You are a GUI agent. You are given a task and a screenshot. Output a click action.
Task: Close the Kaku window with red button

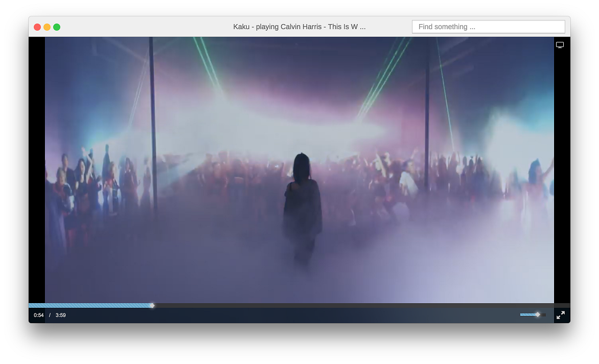37,27
